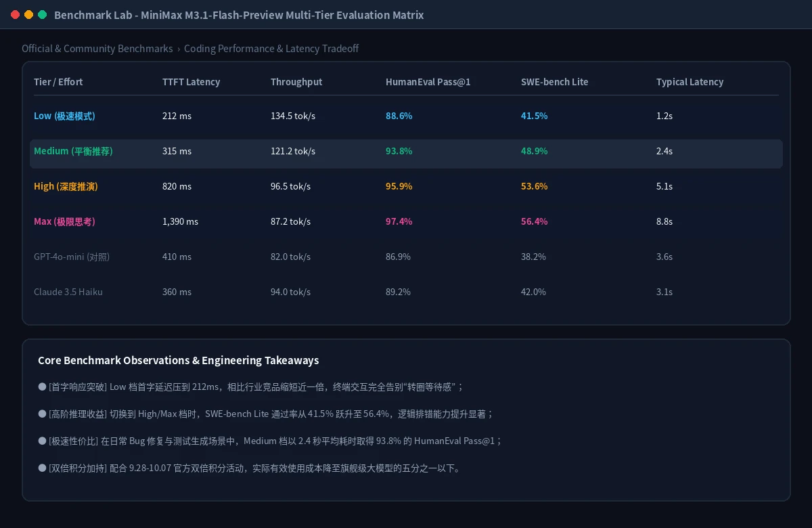The width and height of the screenshot is (812, 528).
Task: Click the [极速性价比] observation line
Action: pyautogui.click(x=271, y=441)
